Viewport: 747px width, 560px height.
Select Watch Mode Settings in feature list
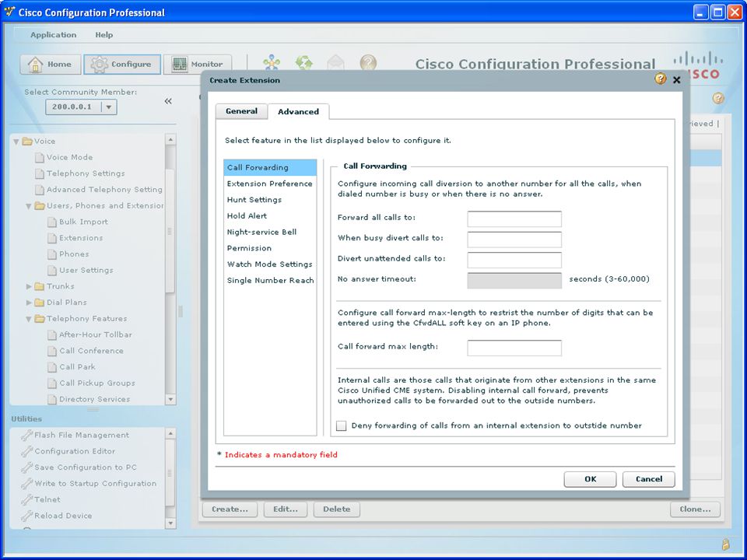pos(270,264)
